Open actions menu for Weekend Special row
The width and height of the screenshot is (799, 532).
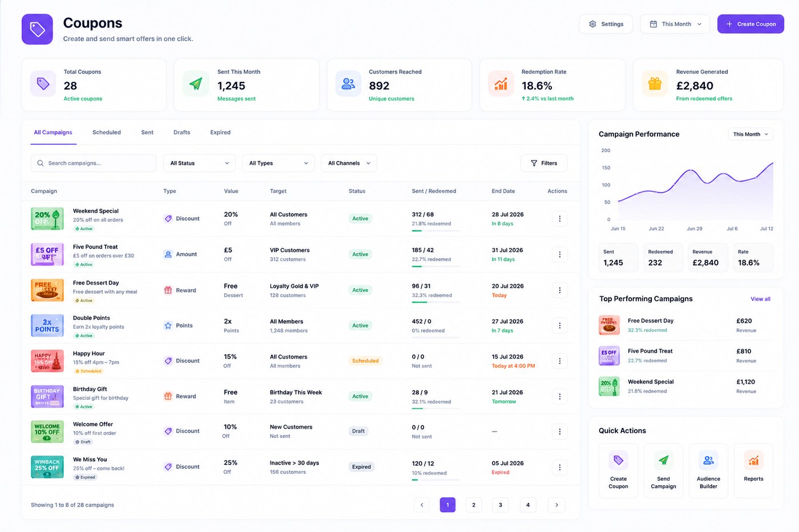click(x=559, y=219)
